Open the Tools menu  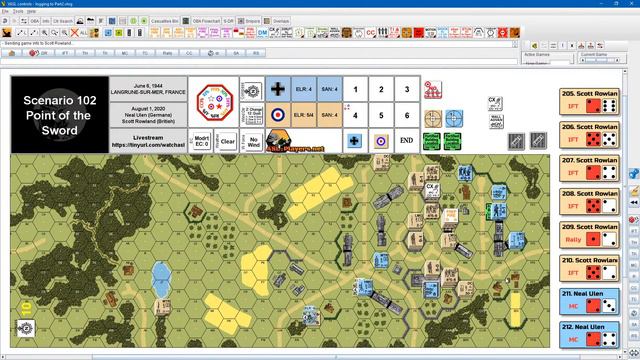(18, 11)
